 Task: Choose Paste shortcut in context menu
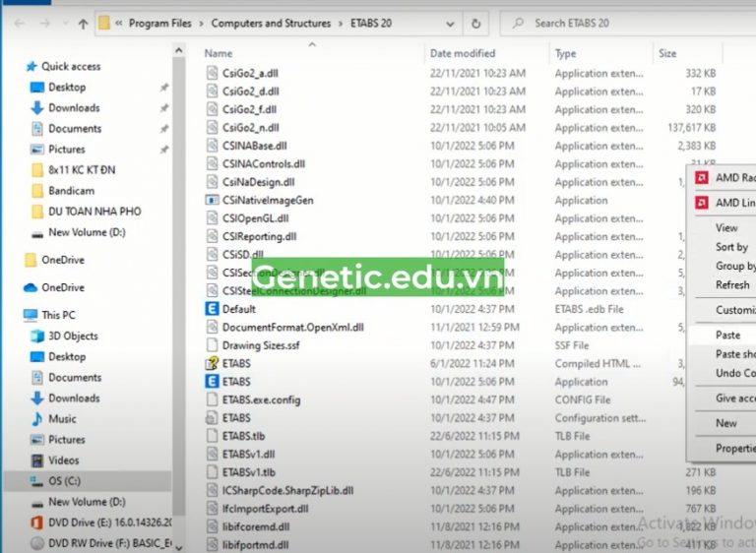click(x=735, y=354)
